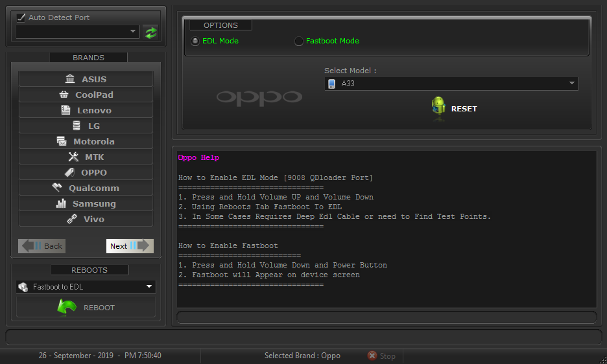The image size is (607, 364).
Task: Click the ASUS bank building icon
Action: pyautogui.click(x=70, y=79)
